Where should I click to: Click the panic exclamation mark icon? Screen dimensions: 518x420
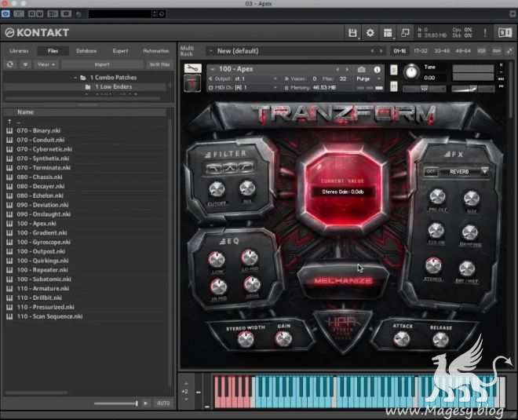[x=484, y=33]
